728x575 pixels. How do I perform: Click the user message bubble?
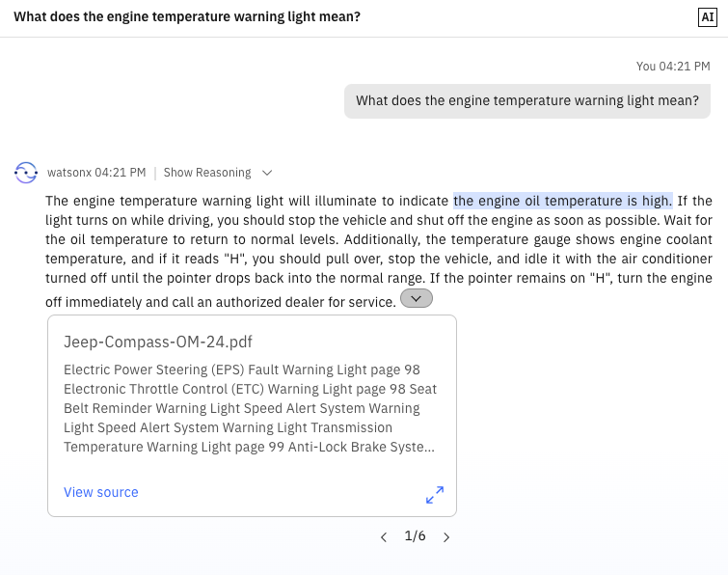[527, 100]
